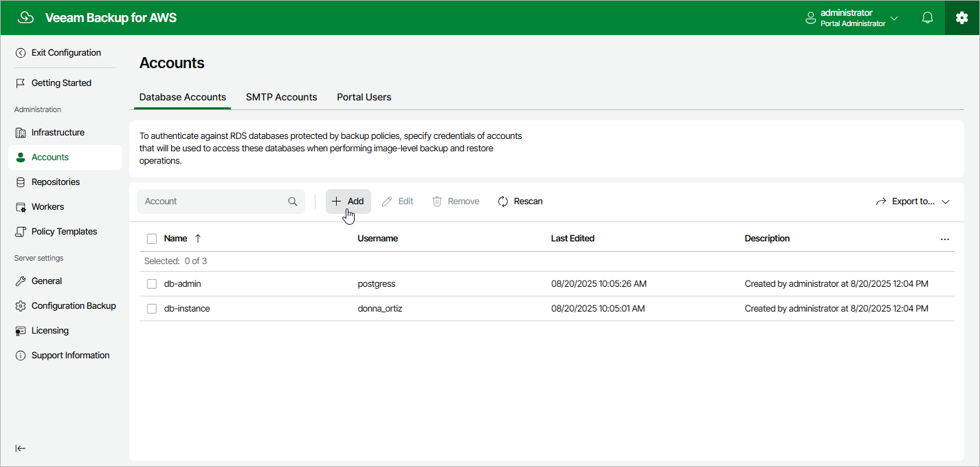Click the Rescan circular arrows icon
The width and height of the screenshot is (980, 467).
503,202
